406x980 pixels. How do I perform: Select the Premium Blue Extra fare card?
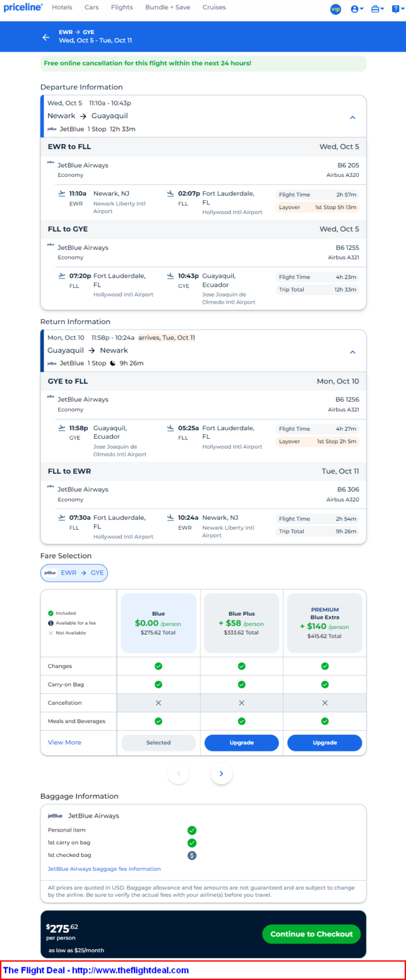click(325, 623)
